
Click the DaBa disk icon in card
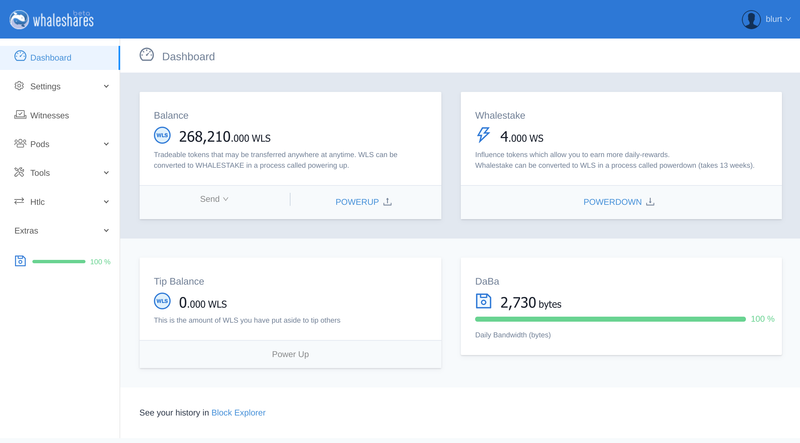[x=484, y=301]
